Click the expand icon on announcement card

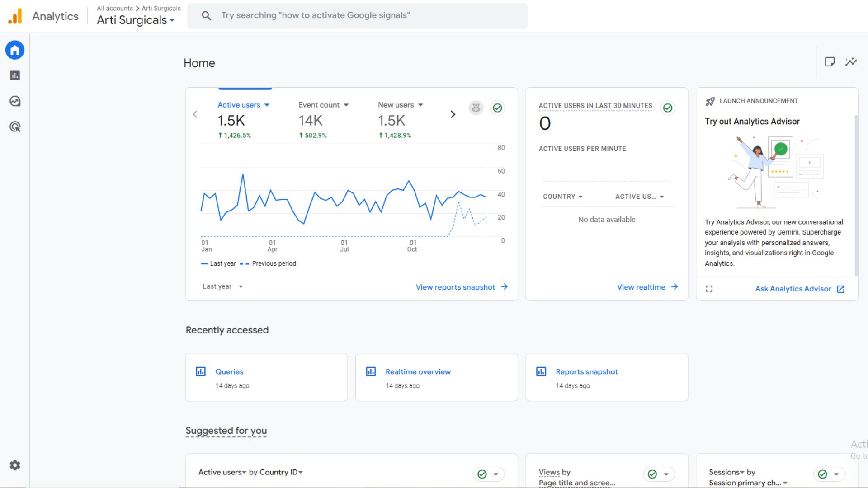[709, 289]
